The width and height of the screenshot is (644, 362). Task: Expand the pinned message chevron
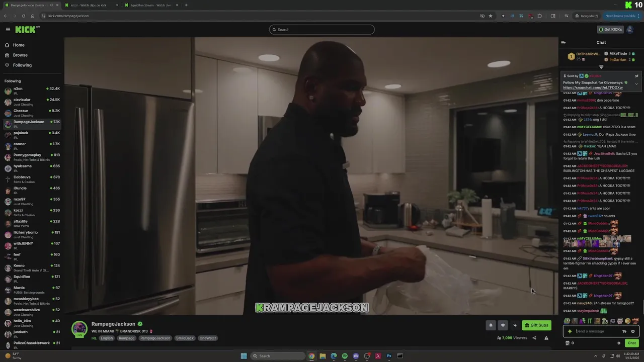point(636,84)
